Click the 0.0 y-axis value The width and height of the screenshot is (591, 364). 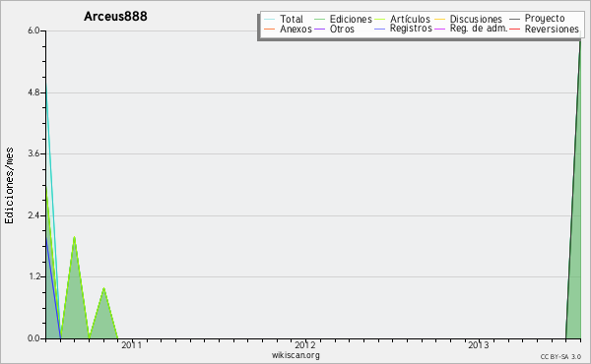33,338
